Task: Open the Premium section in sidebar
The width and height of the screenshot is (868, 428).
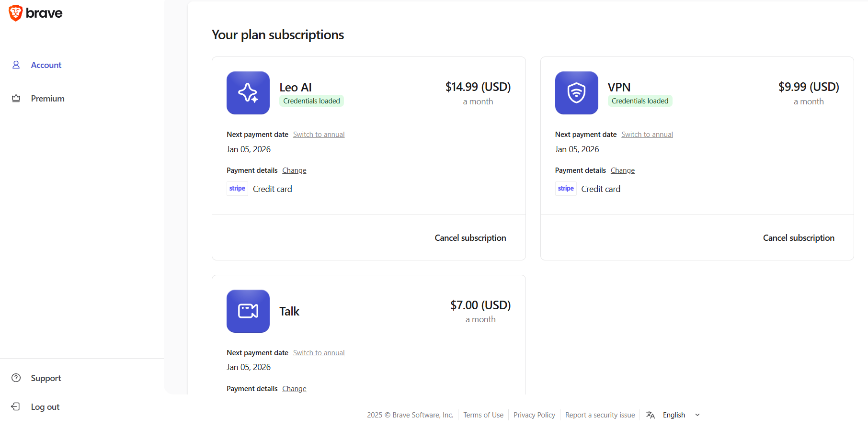Action: [x=47, y=99]
